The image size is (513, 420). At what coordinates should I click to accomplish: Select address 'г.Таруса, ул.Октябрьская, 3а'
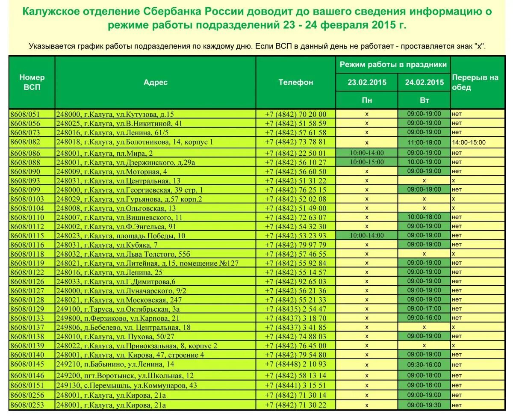[x=132, y=309]
